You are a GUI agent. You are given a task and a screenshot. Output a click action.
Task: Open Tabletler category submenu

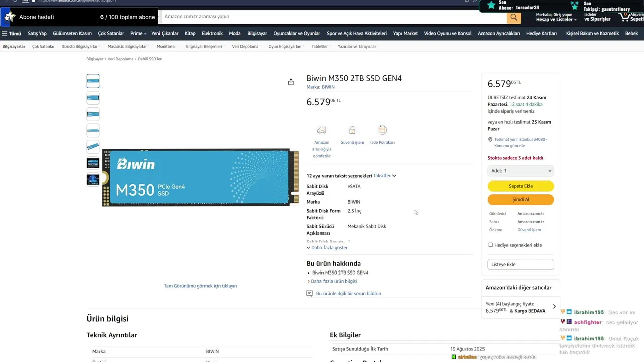[321, 46]
